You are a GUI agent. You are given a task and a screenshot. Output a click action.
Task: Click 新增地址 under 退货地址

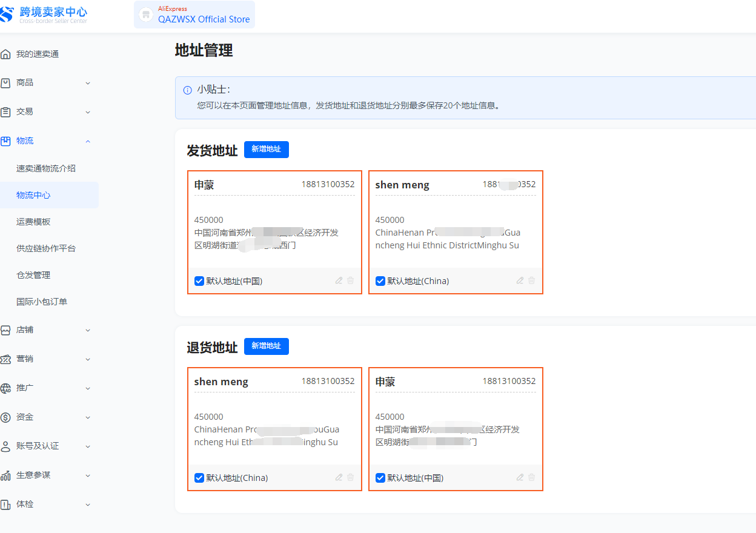click(266, 346)
